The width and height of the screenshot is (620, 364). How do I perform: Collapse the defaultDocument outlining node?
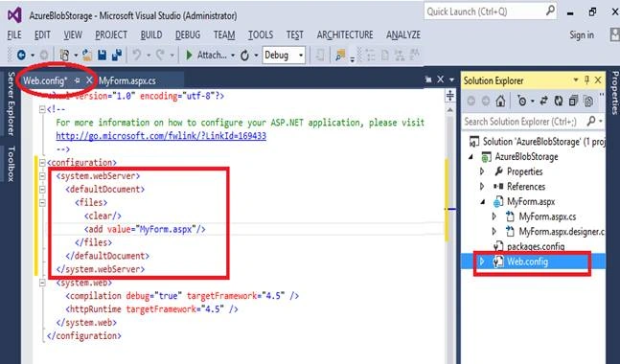tap(42, 190)
